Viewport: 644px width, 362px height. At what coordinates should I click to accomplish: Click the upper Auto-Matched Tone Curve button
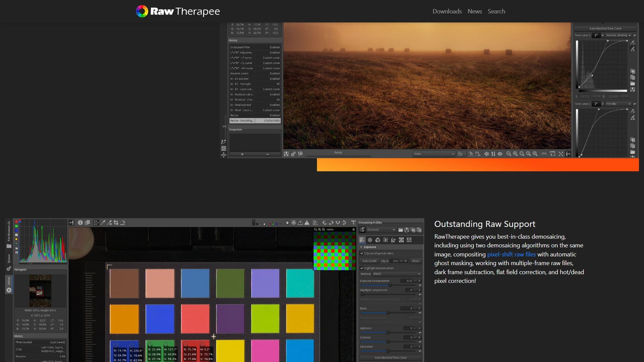(x=605, y=28)
